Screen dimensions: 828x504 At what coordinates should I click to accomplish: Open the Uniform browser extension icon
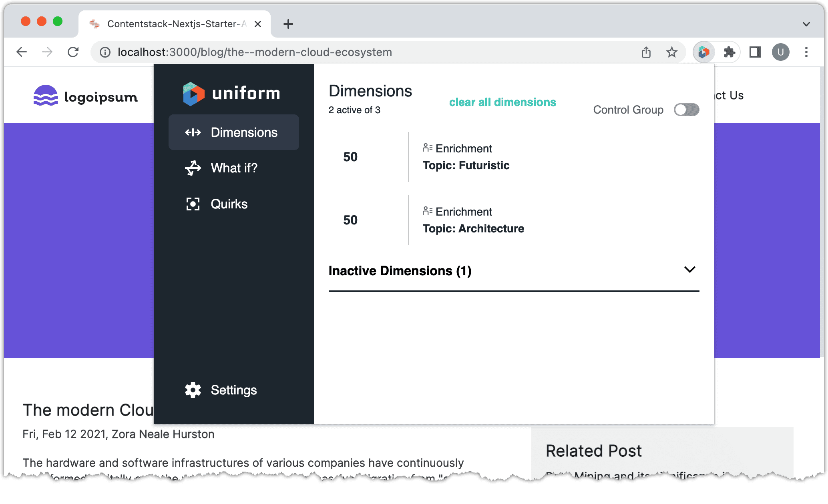coord(703,52)
